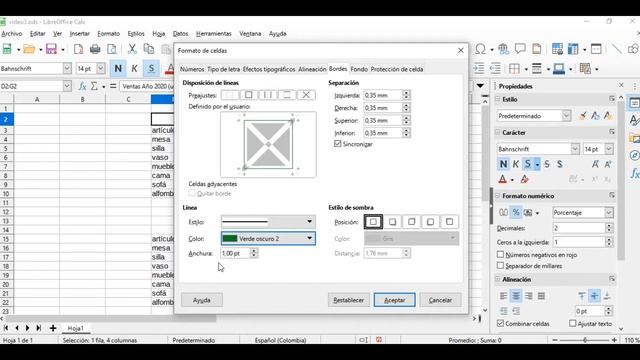This screenshot has width=640, height=360.
Task: Select the no shadow position option
Action: point(373,222)
